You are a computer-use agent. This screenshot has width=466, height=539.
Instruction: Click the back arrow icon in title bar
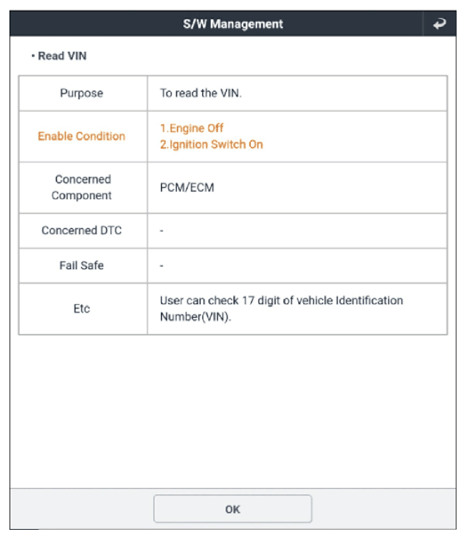point(439,24)
